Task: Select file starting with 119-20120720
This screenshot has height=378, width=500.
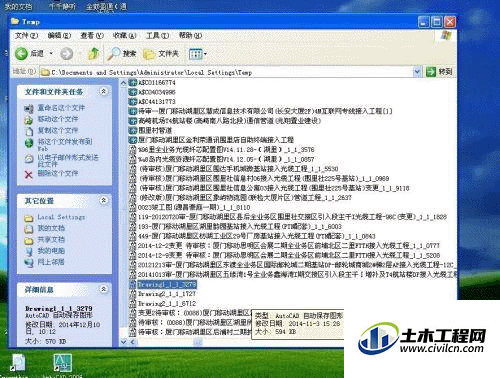Action: [292, 217]
